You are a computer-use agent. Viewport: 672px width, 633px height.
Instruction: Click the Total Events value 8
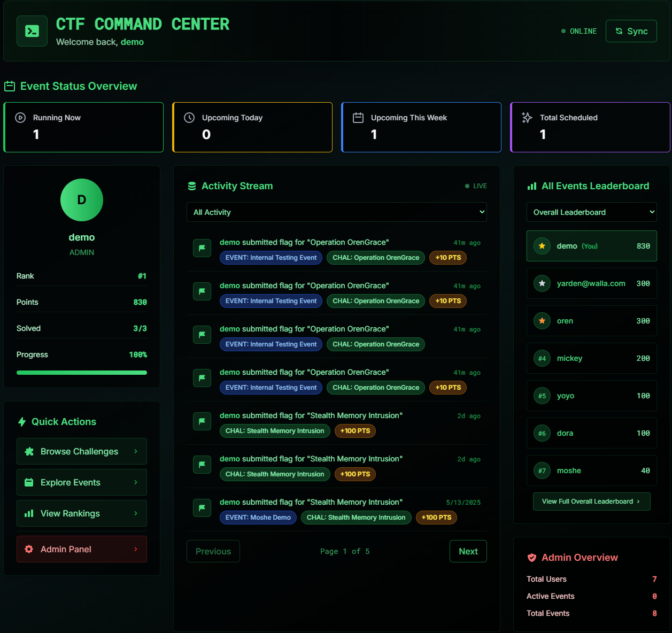click(x=654, y=613)
